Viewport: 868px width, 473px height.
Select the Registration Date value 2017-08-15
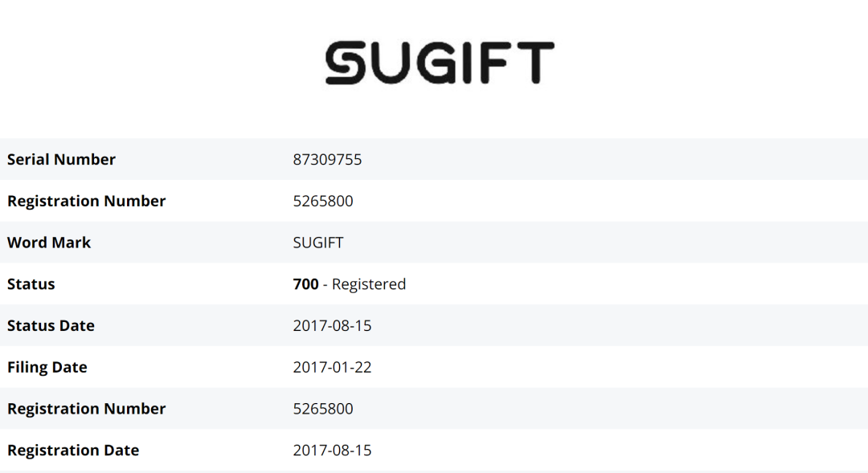coord(332,451)
